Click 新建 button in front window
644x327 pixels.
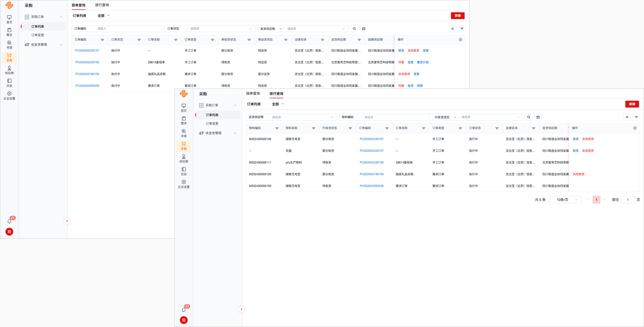[x=632, y=104]
